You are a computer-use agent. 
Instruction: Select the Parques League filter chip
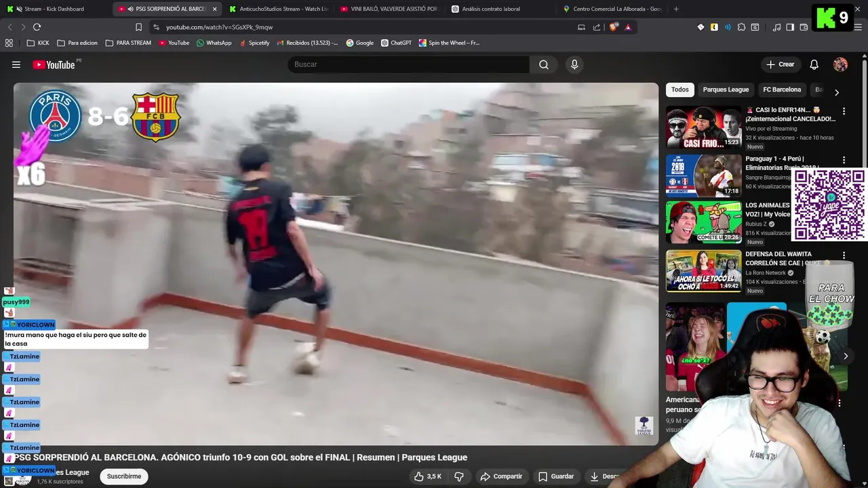pos(726,89)
